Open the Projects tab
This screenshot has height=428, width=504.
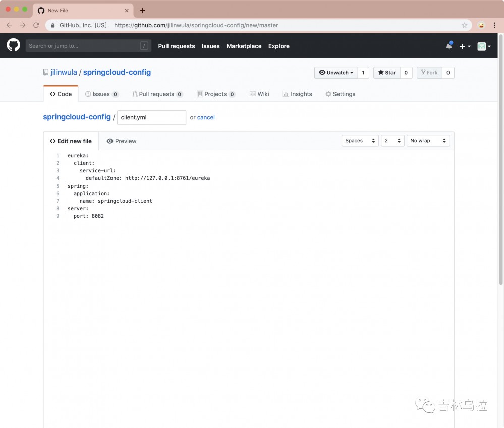pos(216,94)
